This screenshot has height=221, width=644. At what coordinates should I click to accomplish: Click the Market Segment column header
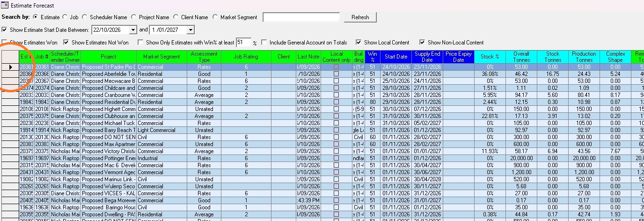(161, 57)
